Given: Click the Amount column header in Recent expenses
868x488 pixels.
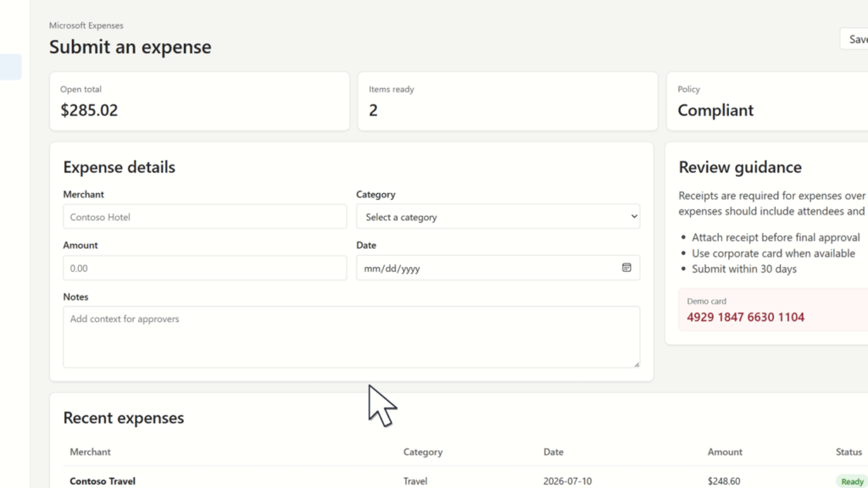Looking at the screenshot, I should pos(725,452).
